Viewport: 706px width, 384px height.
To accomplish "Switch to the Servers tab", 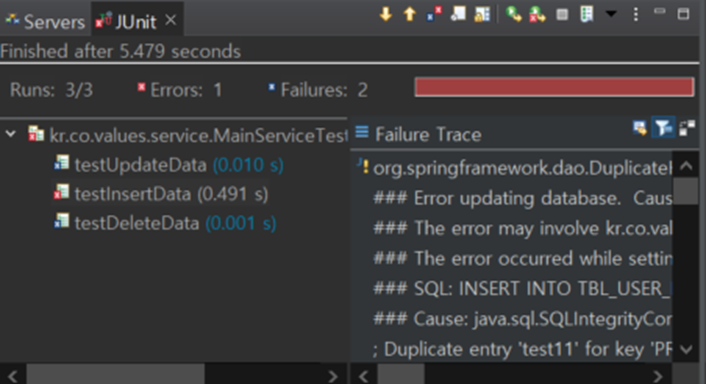I will point(45,22).
